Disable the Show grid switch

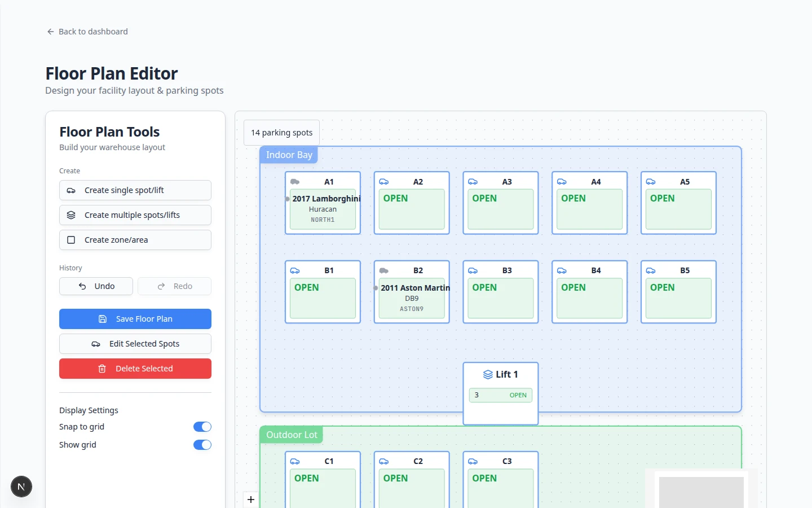pyautogui.click(x=202, y=445)
